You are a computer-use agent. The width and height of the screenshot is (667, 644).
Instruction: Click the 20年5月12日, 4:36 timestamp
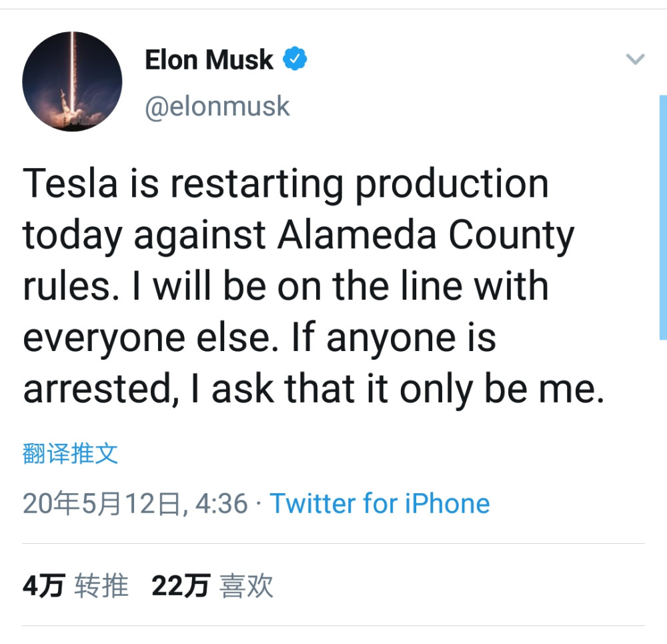(x=135, y=503)
